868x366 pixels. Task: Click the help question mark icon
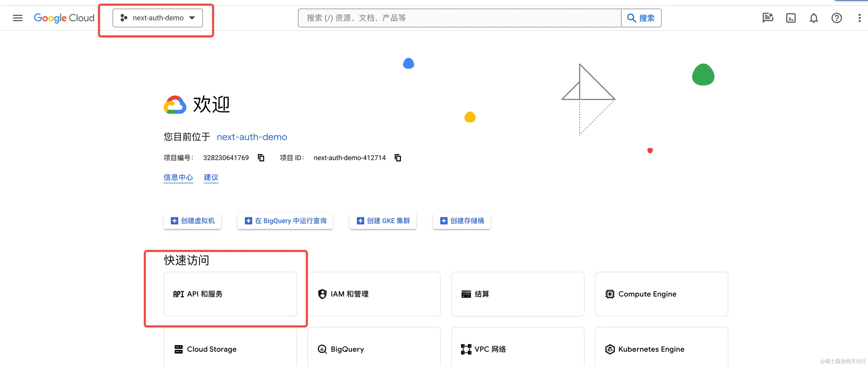(x=836, y=18)
